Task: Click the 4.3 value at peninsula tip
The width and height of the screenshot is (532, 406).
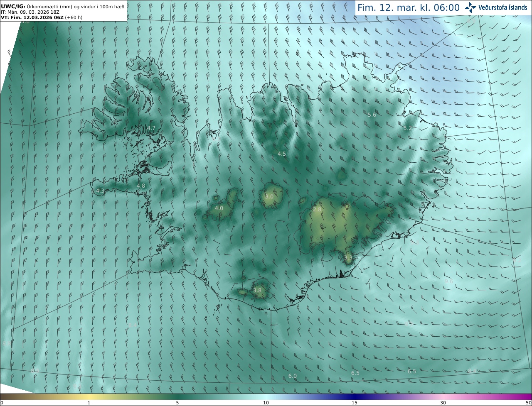Action: pyautogui.click(x=100, y=191)
